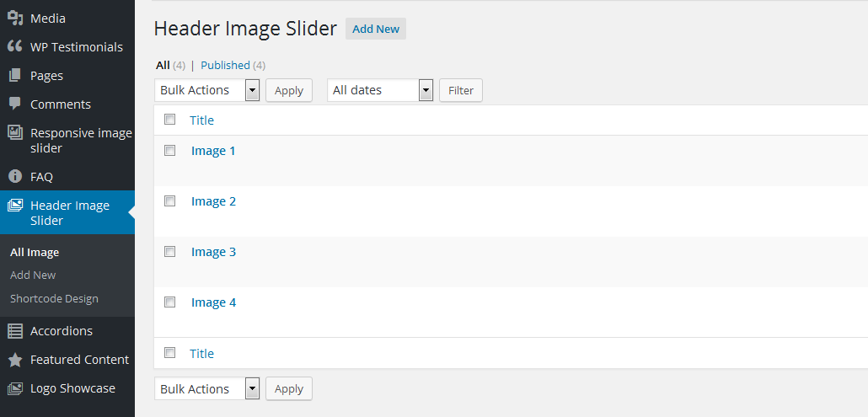
Task: Tick the checkbox for Image 1
Action: (x=170, y=151)
